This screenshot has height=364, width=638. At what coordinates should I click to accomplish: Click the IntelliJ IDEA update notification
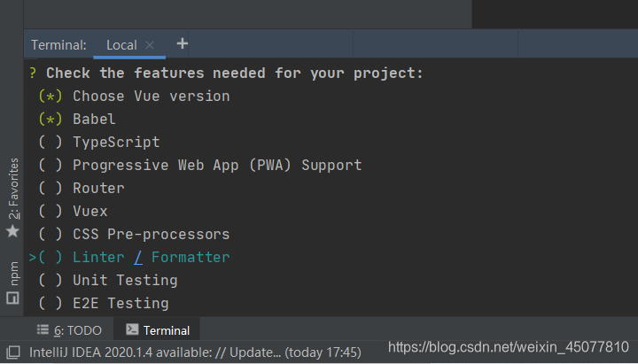click(x=195, y=352)
